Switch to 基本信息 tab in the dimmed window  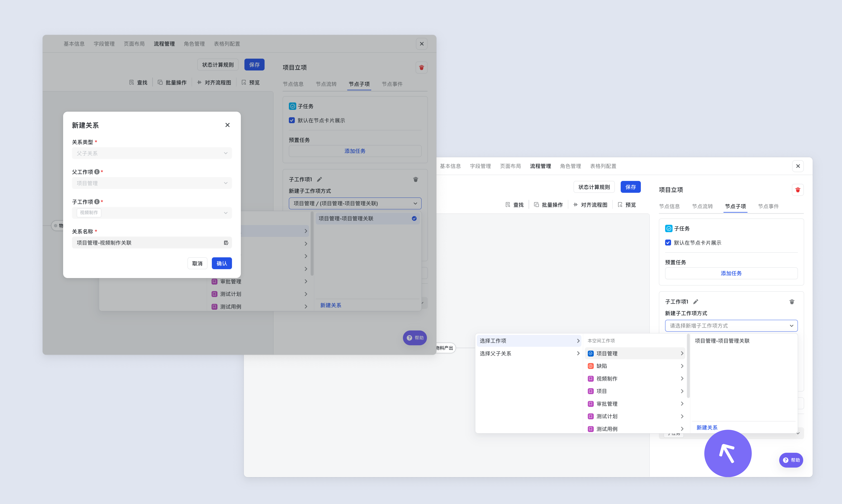tap(74, 44)
